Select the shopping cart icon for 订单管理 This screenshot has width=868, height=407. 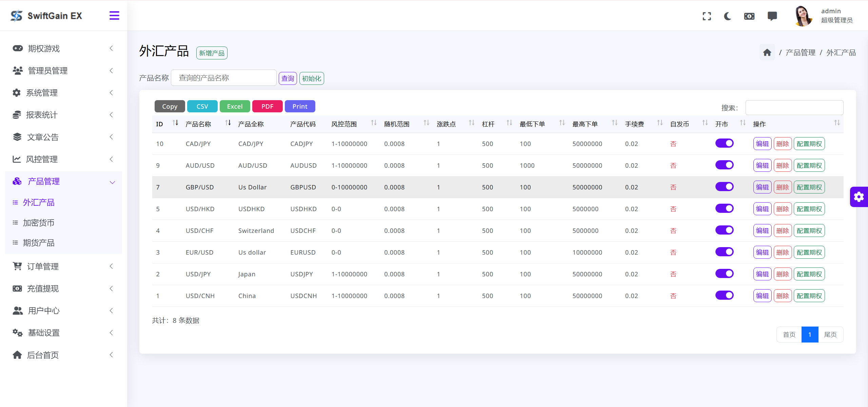[x=17, y=266]
